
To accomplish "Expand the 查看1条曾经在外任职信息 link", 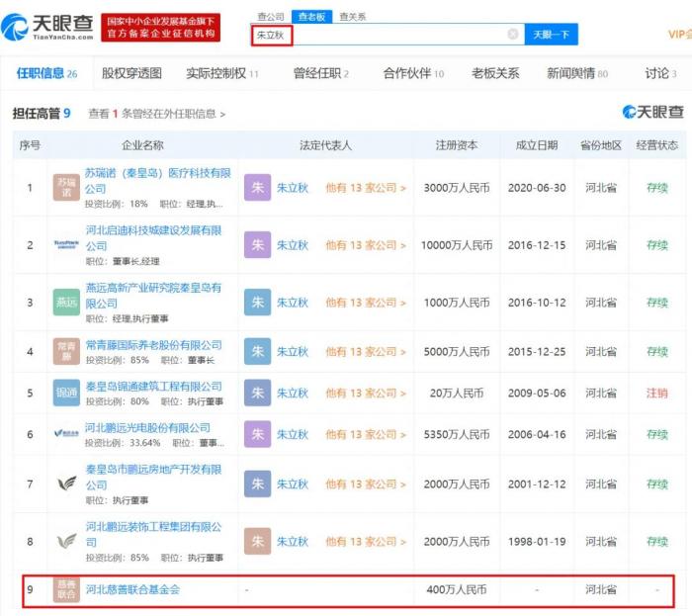I will [156, 114].
